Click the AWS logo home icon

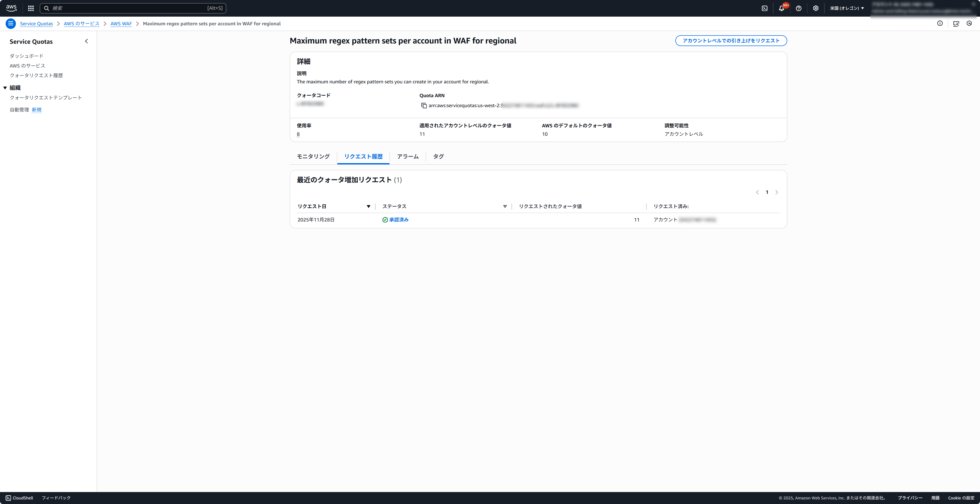coord(12,8)
